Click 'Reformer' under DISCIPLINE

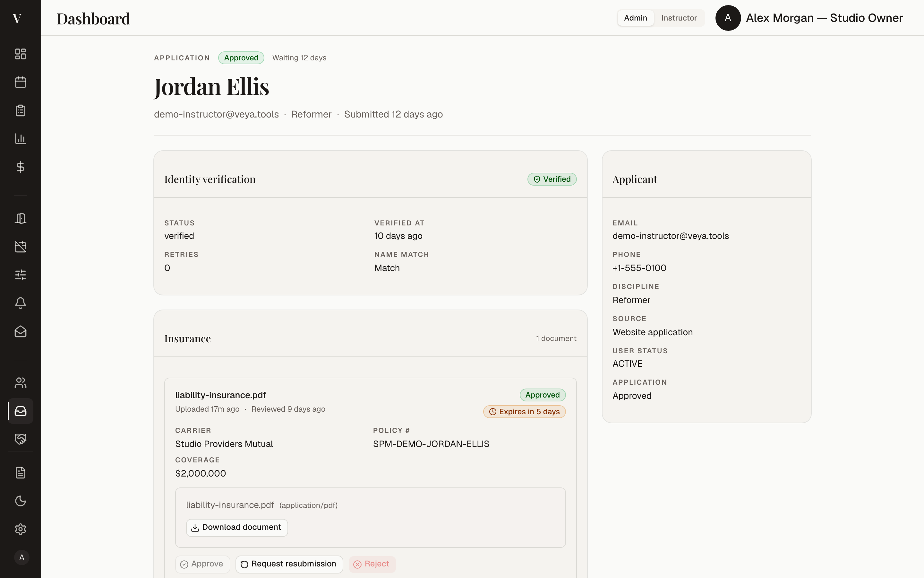(x=631, y=300)
